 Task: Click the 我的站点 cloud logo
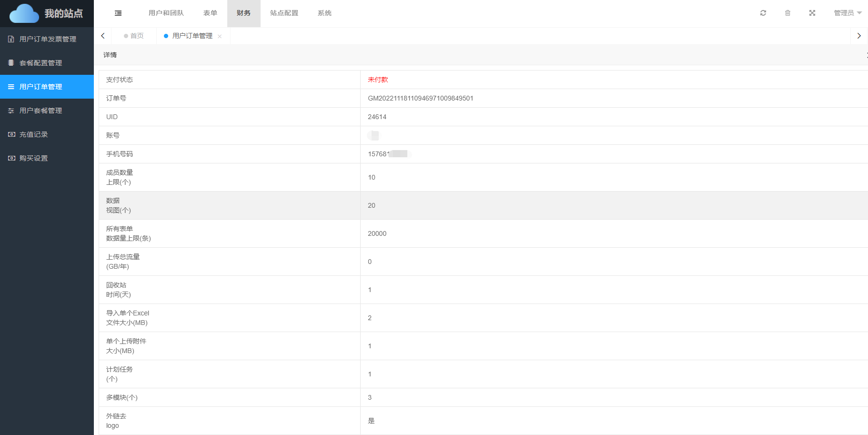(47, 13)
